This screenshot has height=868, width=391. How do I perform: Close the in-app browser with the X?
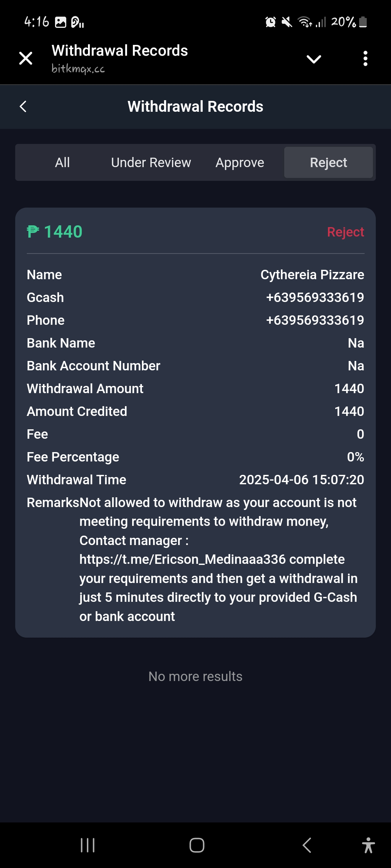(26, 58)
